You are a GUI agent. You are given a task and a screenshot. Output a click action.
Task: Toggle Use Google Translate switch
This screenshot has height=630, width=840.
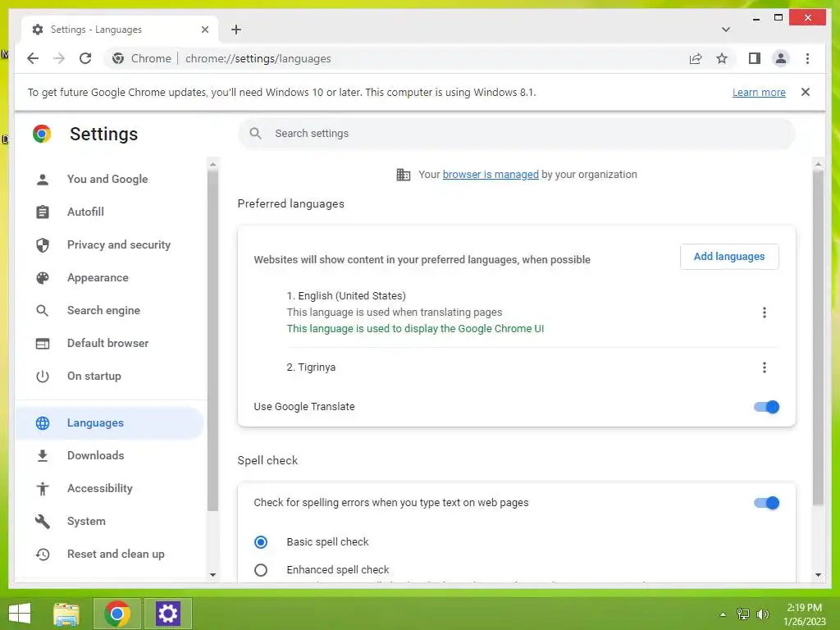767,407
